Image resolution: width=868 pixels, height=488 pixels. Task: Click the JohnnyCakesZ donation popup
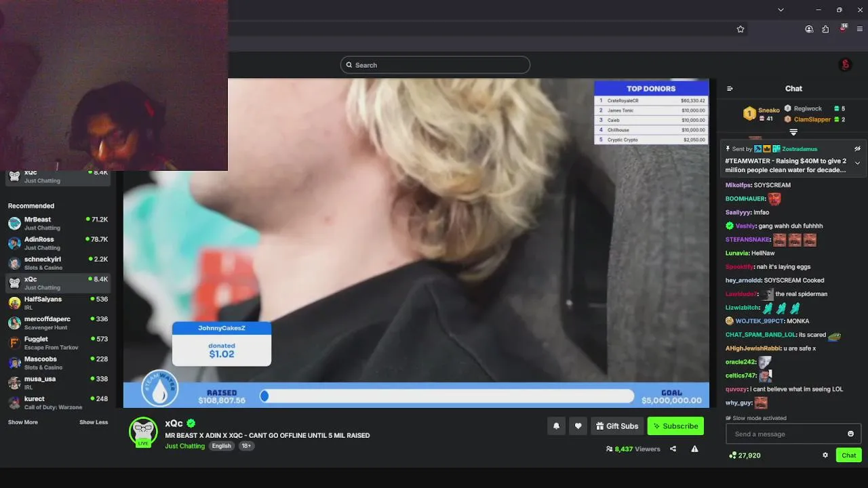pyautogui.click(x=222, y=344)
